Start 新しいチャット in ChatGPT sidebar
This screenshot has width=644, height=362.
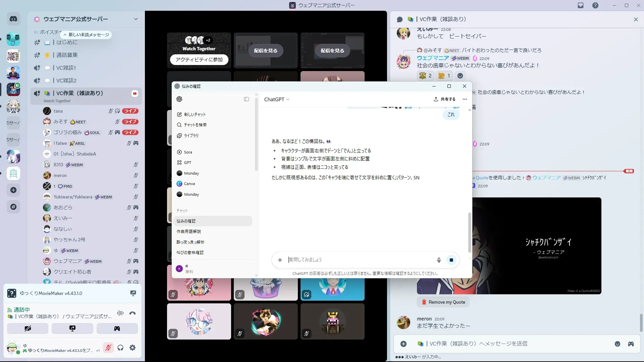point(195,115)
